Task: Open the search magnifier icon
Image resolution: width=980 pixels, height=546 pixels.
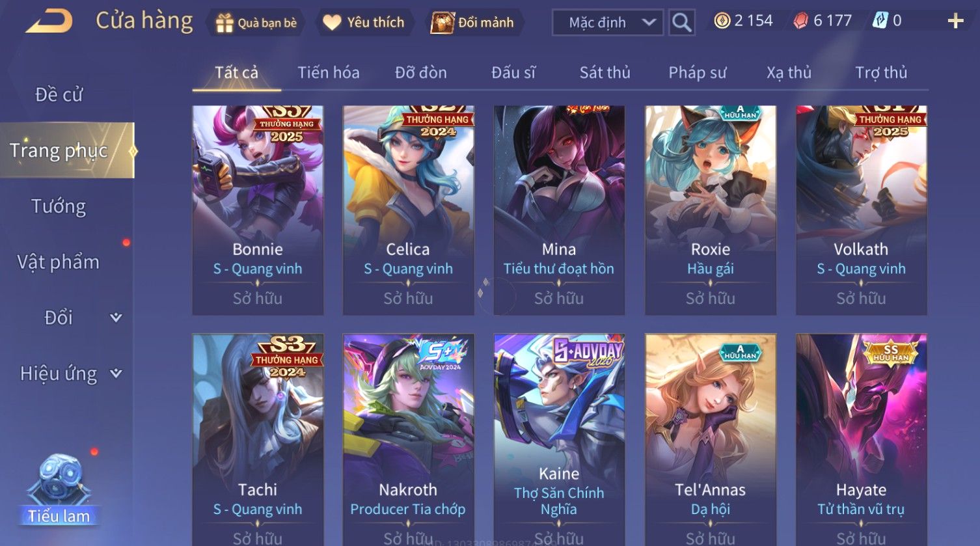Action: pyautogui.click(x=681, y=22)
